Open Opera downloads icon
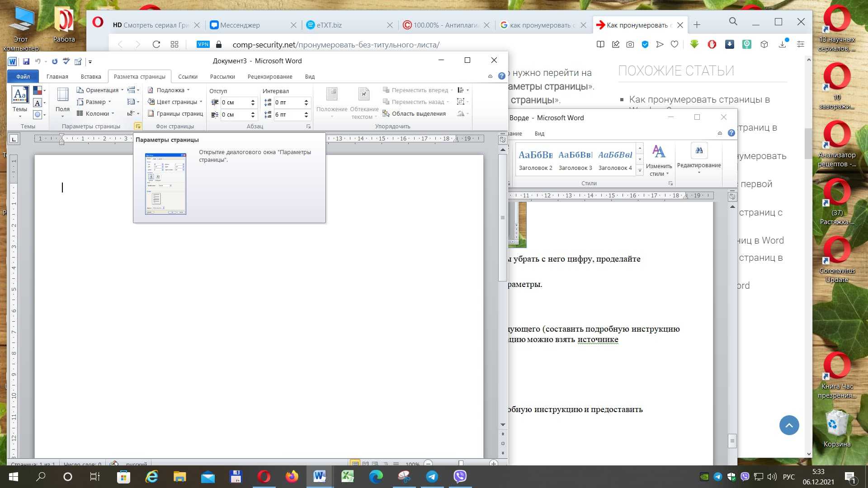This screenshot has height=488, width=868. [783, 44]
